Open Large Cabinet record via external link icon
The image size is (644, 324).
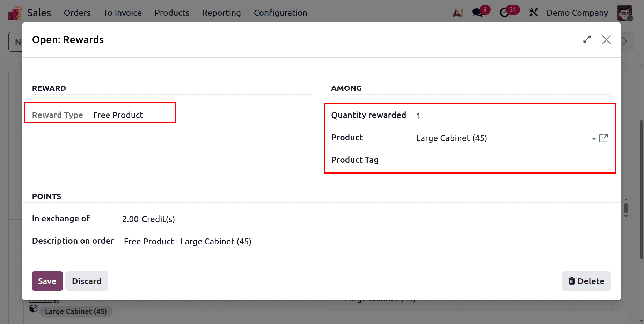pyautogui.click(x=604, y=138)
